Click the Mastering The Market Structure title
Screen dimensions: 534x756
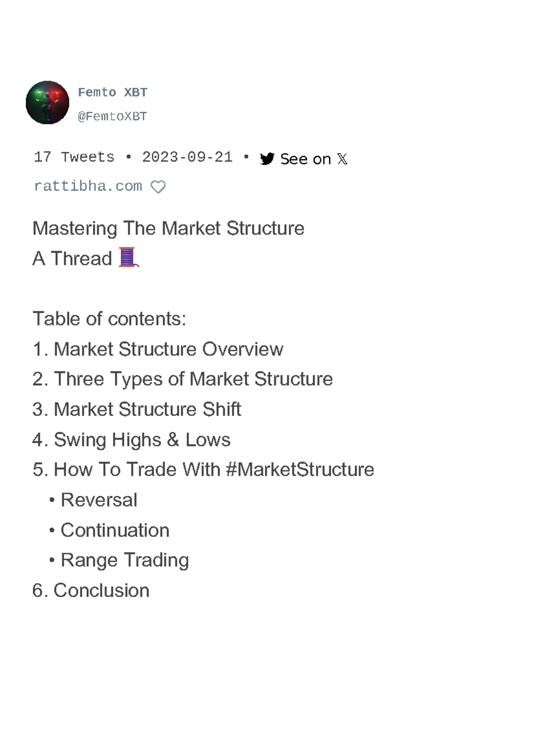click(x=168, y=228)
